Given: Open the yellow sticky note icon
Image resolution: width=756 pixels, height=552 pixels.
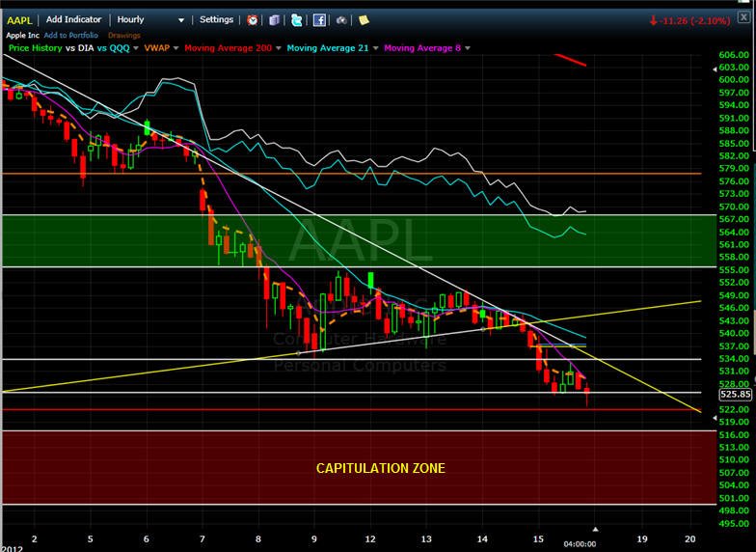Looking at the screenshot, I should pyautogui.click(x=364, y=19).
